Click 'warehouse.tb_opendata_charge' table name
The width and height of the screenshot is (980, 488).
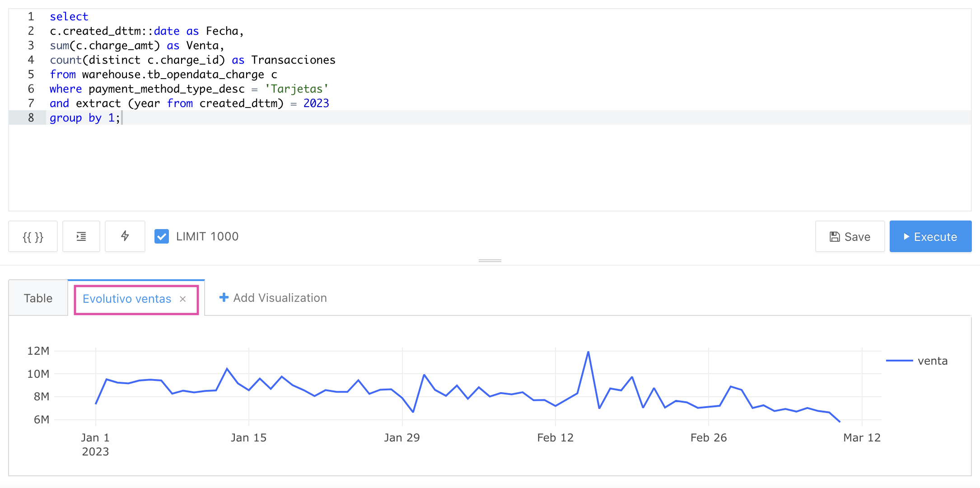point(173,75)
